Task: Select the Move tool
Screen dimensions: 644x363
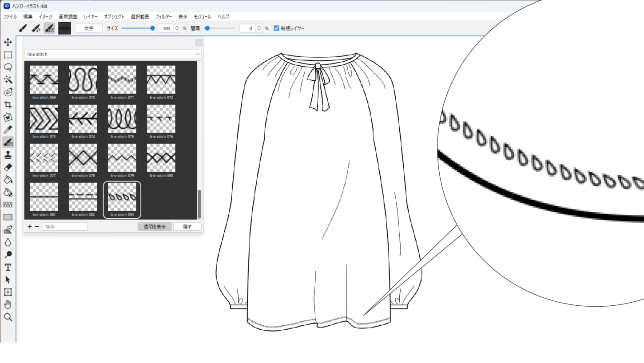Action: tap(8, 42)
